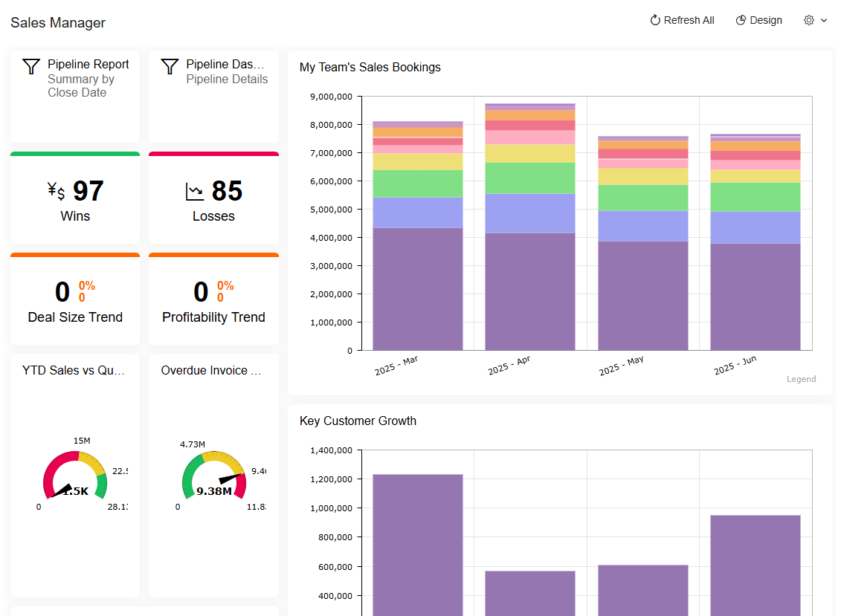Click the 2025 - May stacked bar green segment
844x616 pixels.
coord(643,198)
